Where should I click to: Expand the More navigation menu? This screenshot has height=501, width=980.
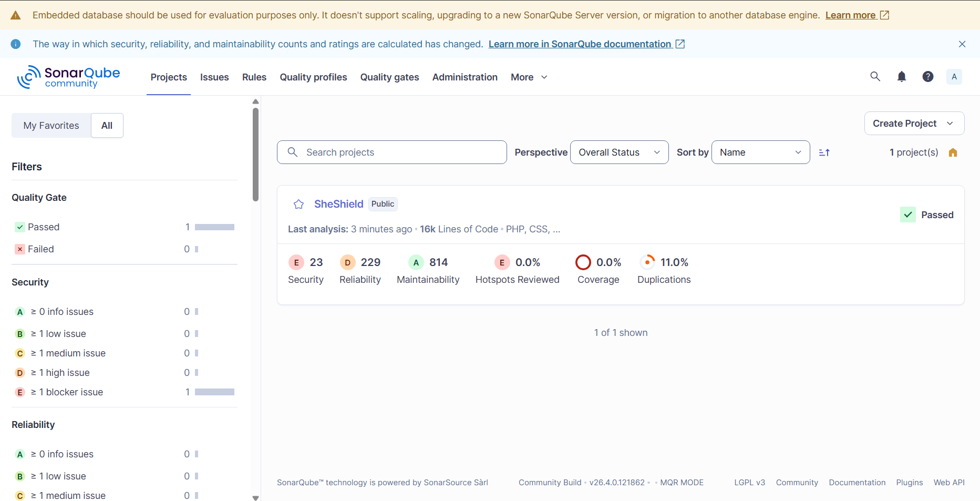pyautogui.click(x=529, y=77)
